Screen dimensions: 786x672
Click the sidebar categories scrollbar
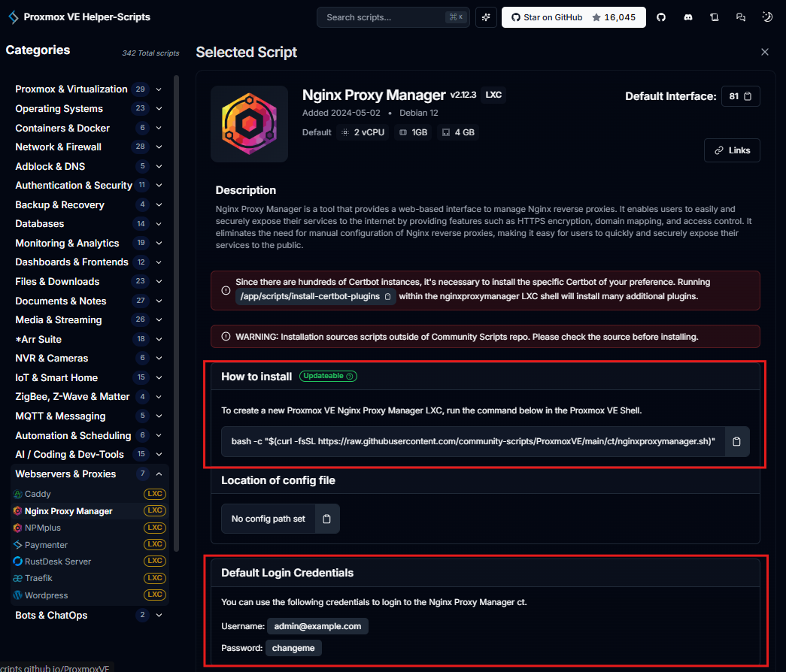coord(177,313)
